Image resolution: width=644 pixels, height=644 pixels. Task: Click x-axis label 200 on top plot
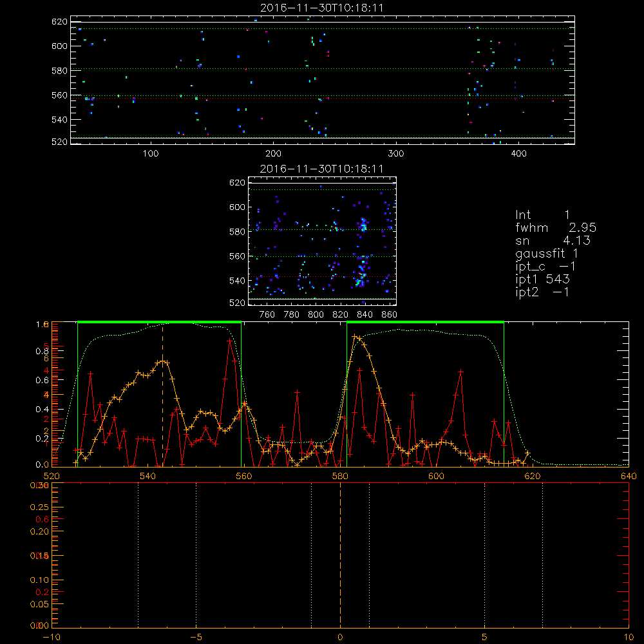[273, 153]
